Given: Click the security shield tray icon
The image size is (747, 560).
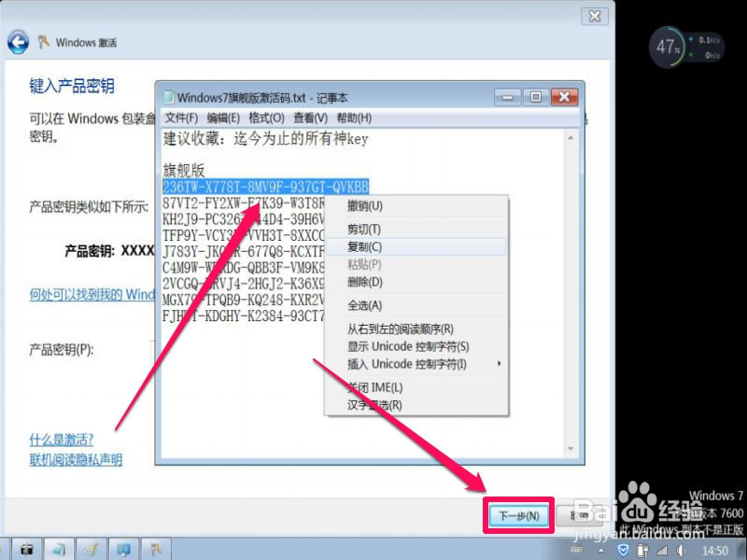Looking at the screenshot, I should tap(623, 551).
